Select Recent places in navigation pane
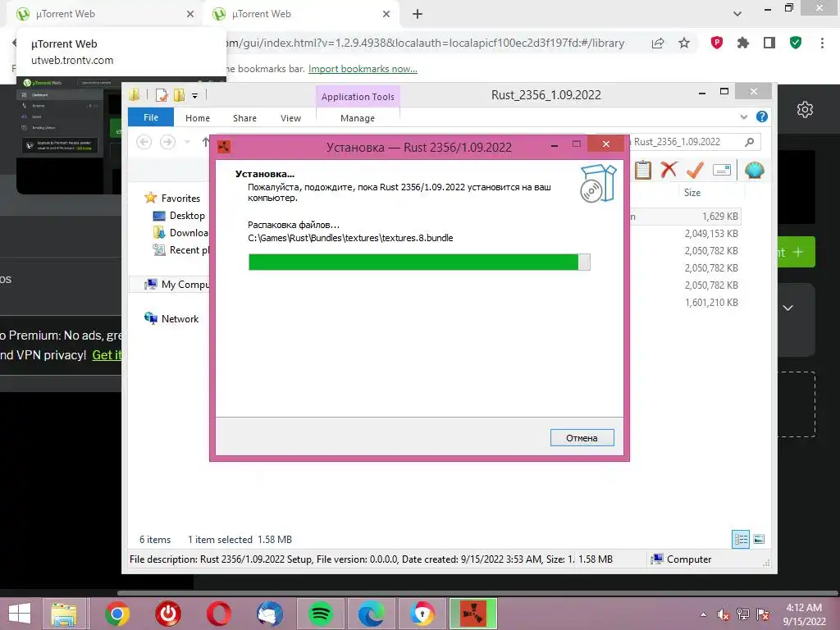This screenshot has height=630, width=840. tap(181, 250)
